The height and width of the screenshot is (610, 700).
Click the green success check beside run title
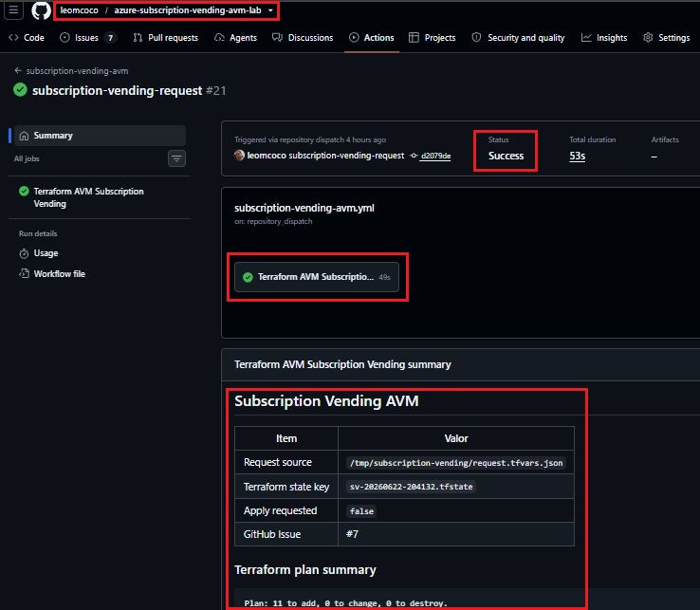pos(20,90)
